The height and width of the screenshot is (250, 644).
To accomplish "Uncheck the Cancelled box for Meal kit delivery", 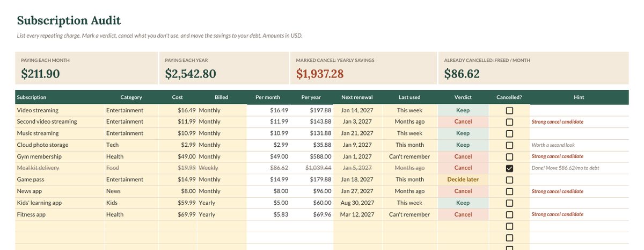I will [x=509, y=168].
